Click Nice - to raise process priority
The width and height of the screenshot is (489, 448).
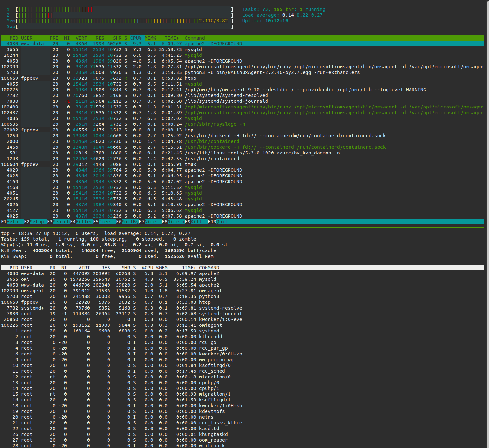tap(150, 222)
